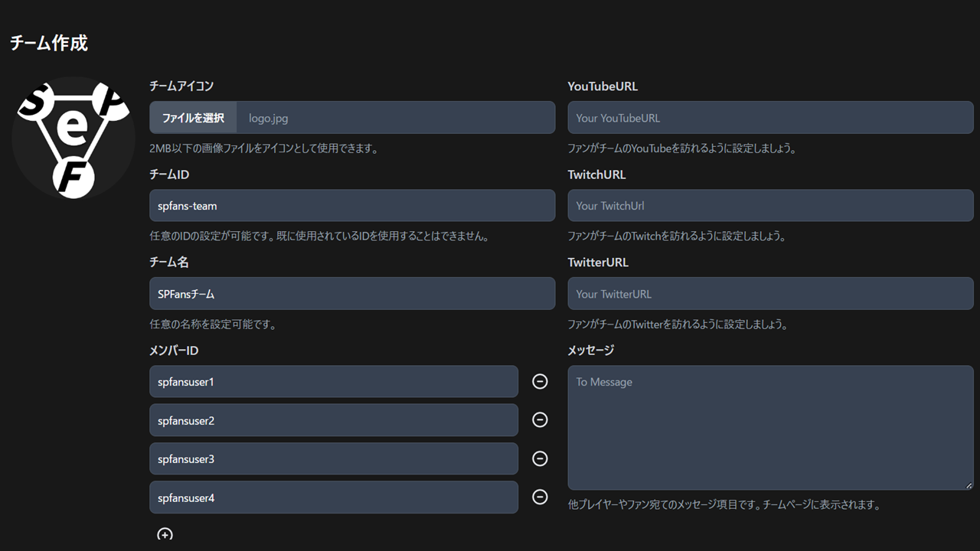Click the ファイルを選択 file chooser button
Screen dimensions: 980x551
click(x=193, y=118)
